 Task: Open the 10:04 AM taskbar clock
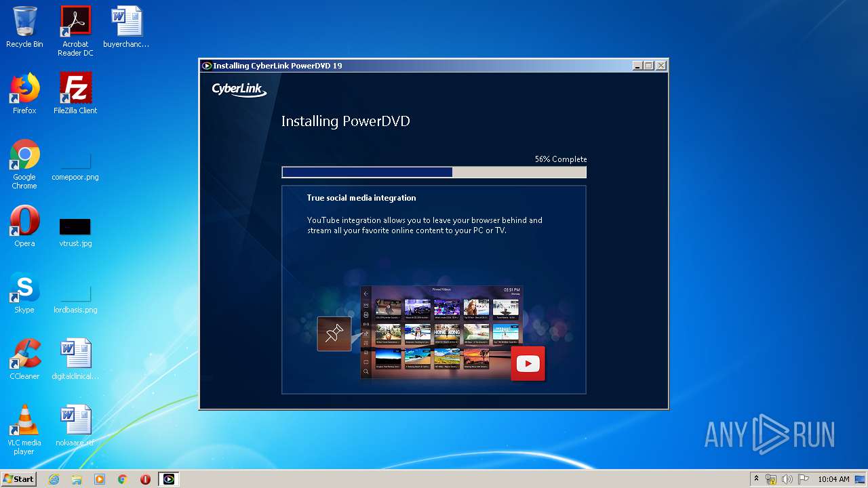(x=833, y=479)
